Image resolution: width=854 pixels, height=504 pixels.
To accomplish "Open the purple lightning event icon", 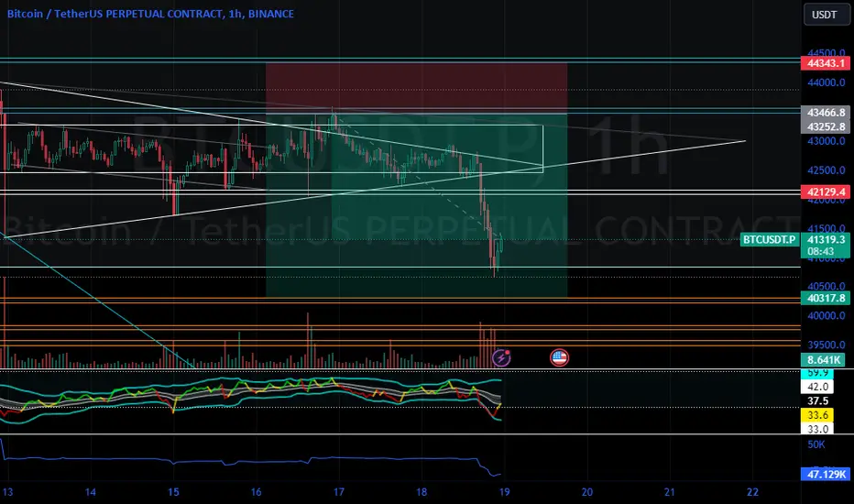I will (x=501, y=358).
